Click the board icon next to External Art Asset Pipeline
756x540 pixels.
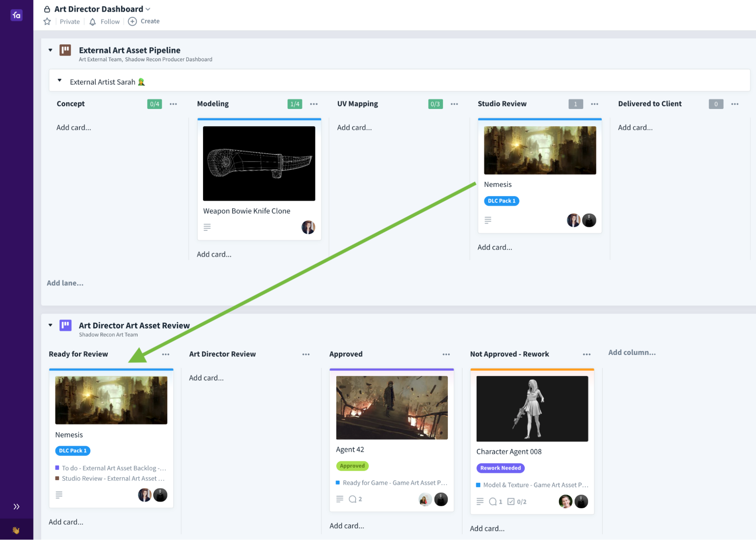(65, 50)
